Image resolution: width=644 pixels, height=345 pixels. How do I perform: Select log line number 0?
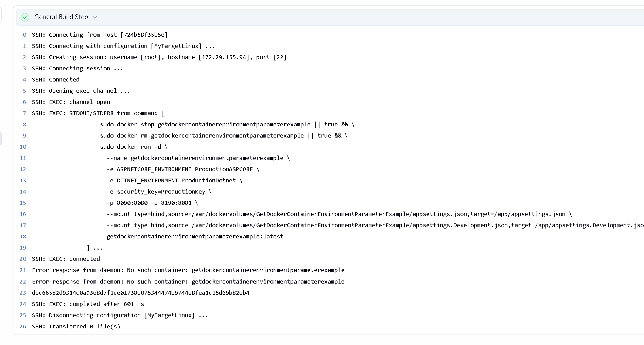[24, 35]
